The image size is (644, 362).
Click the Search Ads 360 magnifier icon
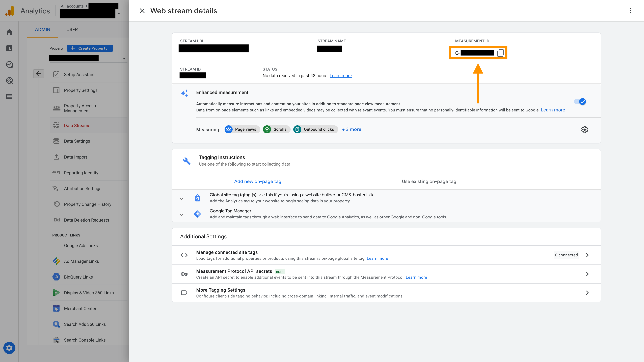pyautogui.click(x=56, y=324)
